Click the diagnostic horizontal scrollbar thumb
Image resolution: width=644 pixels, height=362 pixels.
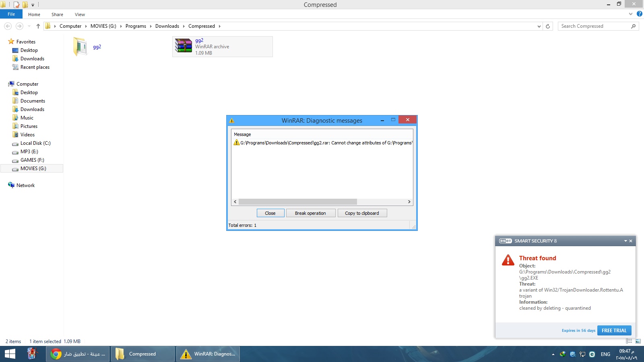(x=298, y=202)
